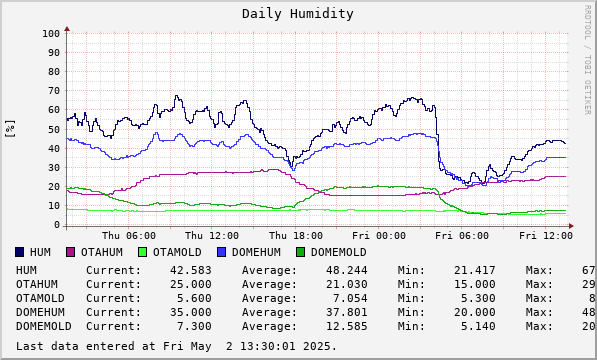Click the '90' y-axis label

pyautogui.click(x=54, y=53)
